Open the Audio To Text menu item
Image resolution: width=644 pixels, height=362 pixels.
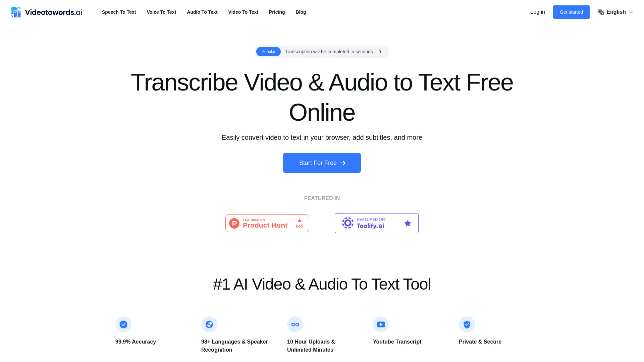click(x=202, y=12)
